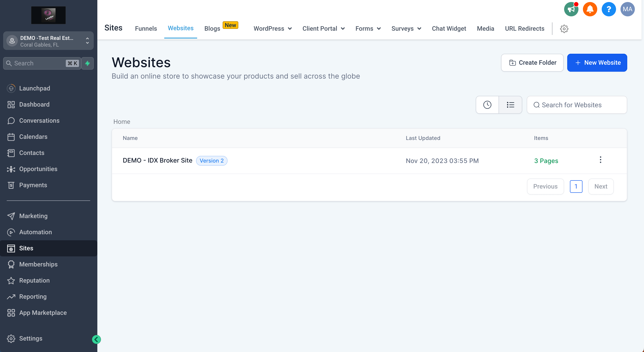
Task: Switch to recent clock view
Action: point(487,105)
